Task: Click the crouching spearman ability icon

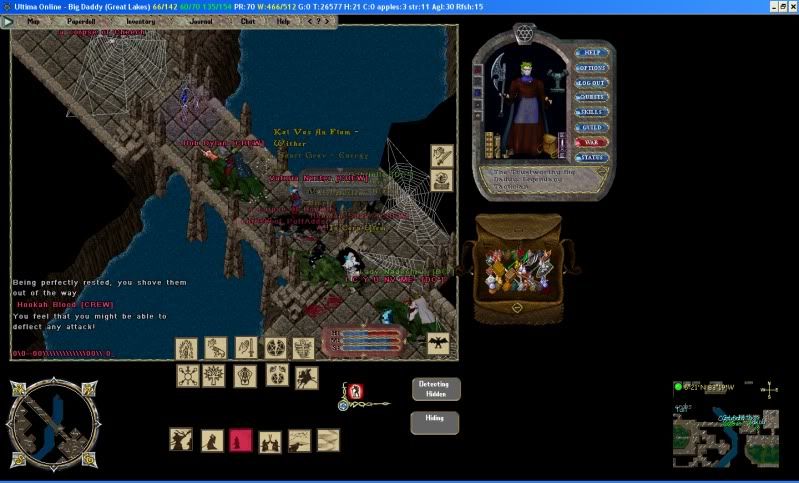Action: click(x=300, y=441)
